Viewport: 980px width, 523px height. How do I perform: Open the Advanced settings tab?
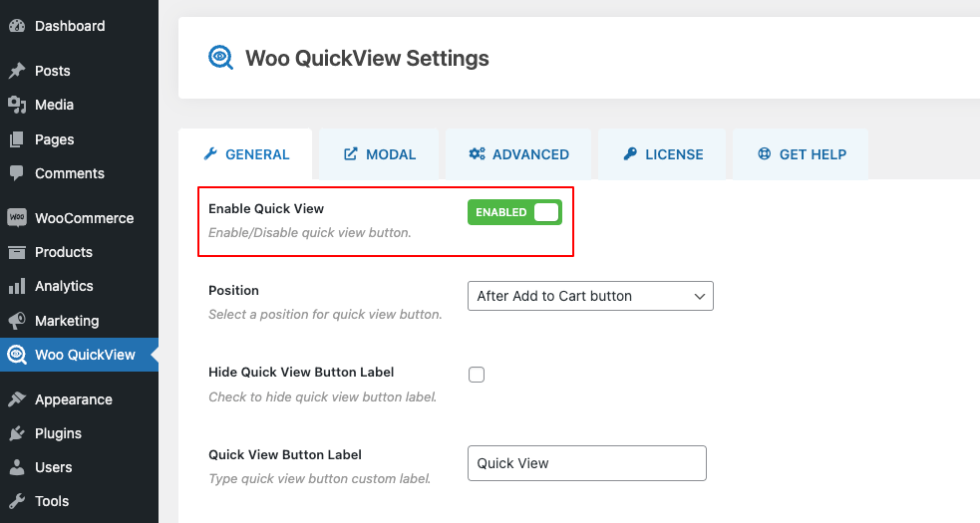(x=518, y=154)
